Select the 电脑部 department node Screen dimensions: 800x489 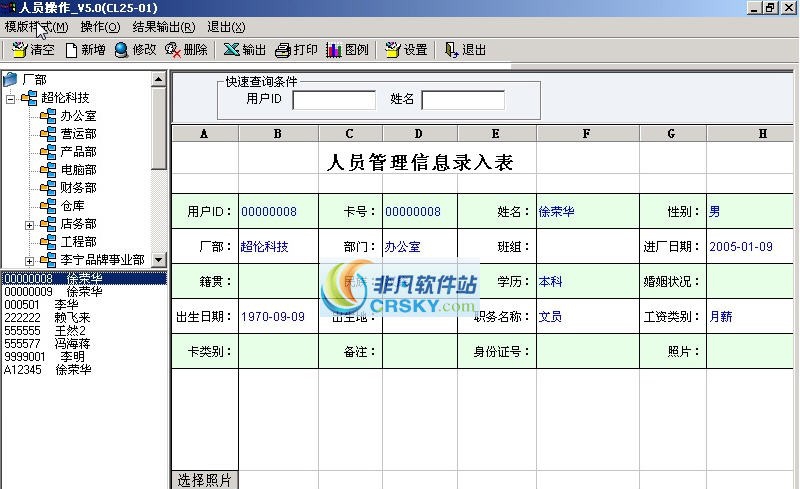click(x=78, y=169)
